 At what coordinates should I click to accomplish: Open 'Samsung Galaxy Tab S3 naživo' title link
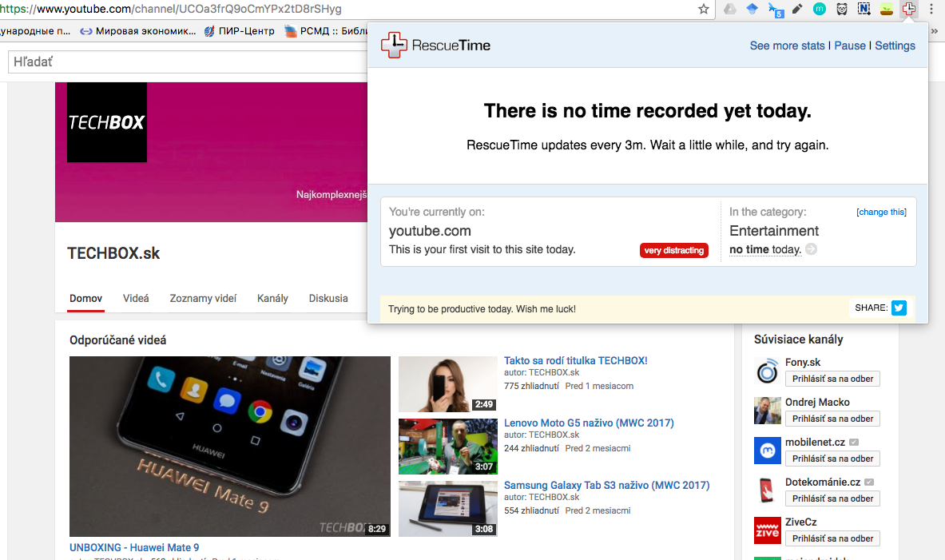click(607, 485)
